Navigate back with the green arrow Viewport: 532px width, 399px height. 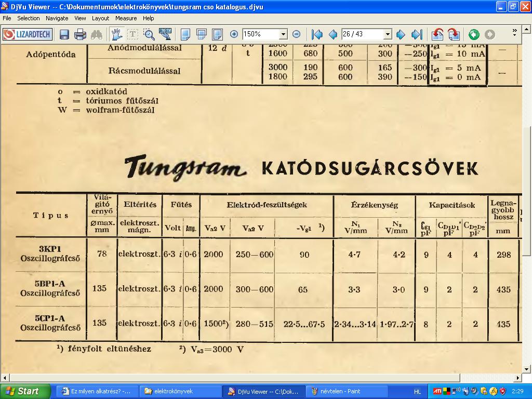pos(474,34)
